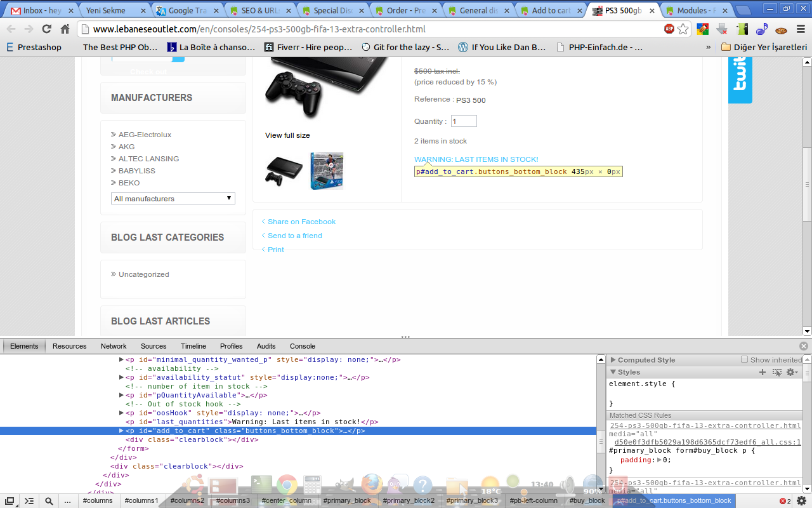Click the #buy_block breadcrumb

[x=587, y=501]
